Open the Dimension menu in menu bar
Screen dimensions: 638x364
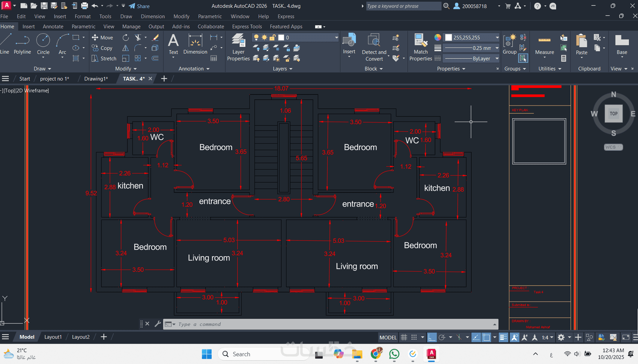click(152, 17)
